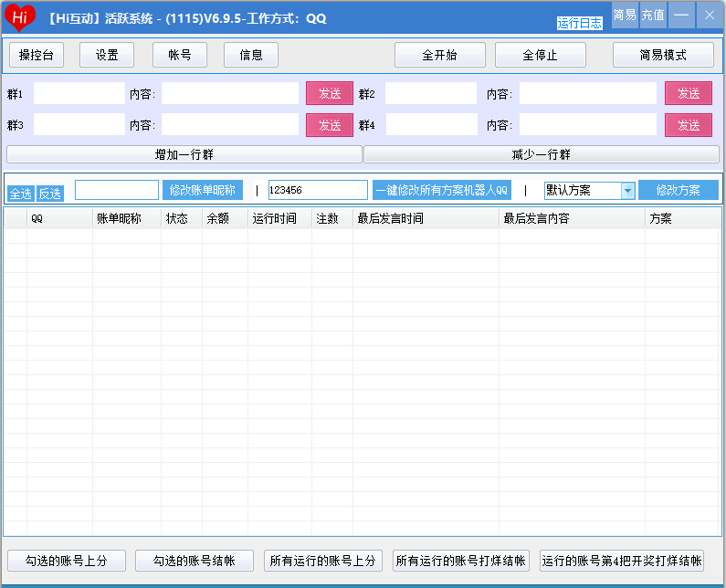Screen dimensions: 726x588
Task: Focus the 群2 内容 content field
Action: (588, 93)
